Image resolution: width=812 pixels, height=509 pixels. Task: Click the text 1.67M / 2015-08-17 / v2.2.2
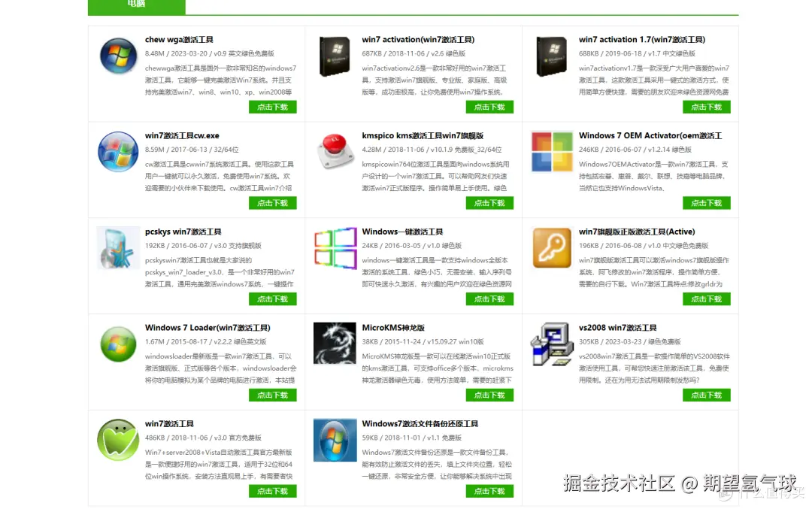[188, 342]
